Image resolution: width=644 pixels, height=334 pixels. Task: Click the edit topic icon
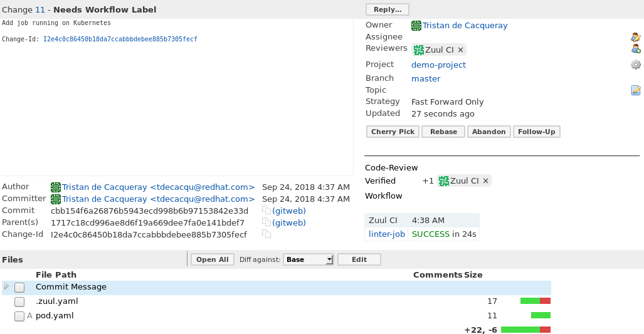[635, 90]
